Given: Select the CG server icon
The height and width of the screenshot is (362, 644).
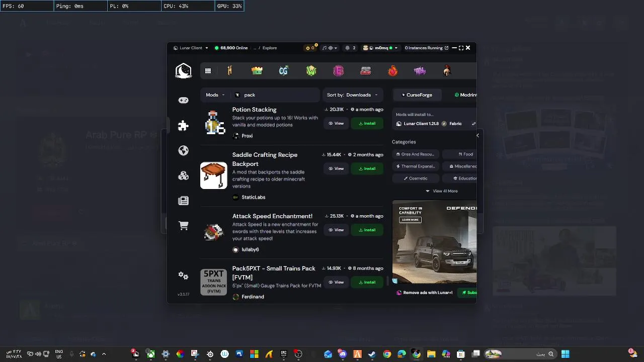Looking at the screenshot, I should tap(284, 71).
